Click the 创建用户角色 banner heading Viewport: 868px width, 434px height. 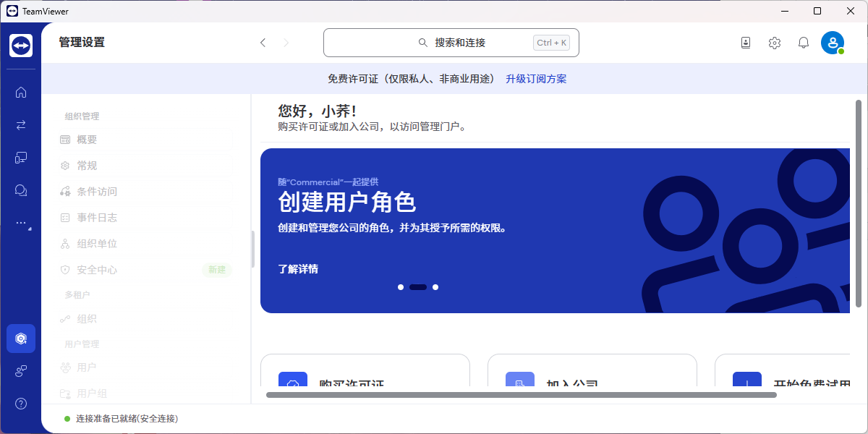pos(347,203)
